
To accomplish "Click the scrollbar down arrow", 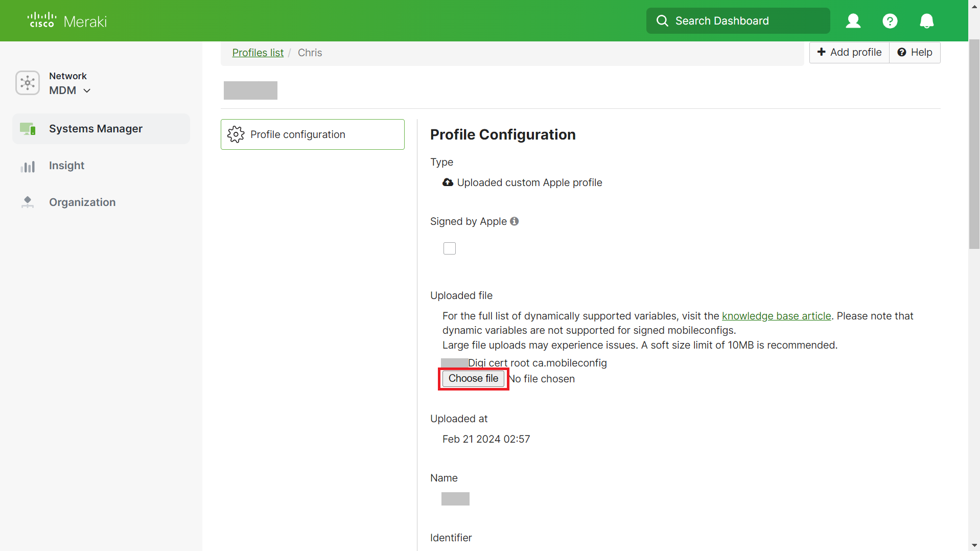I will tap(974, 545).
